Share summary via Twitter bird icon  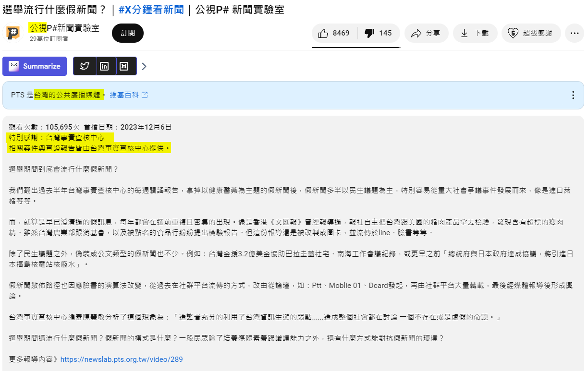coord(85,66)
